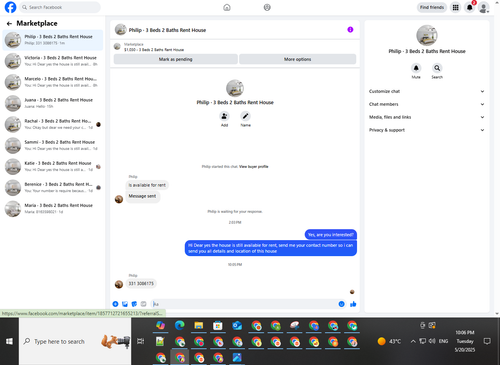500x365 pixels.
Task: Expand Media, files and links section
Action: point(427,117)
